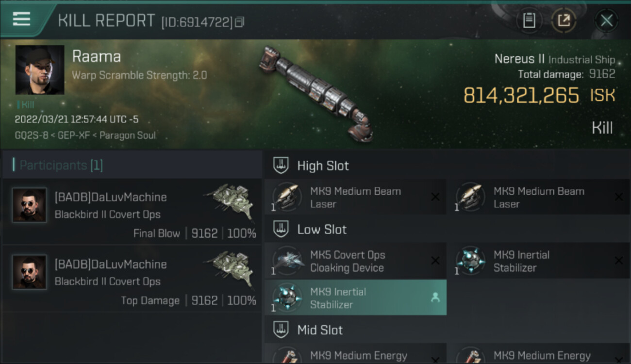Viewport: 631px width, 364px height.
Task: View Raama's pilot portrait
Action: 40,70
